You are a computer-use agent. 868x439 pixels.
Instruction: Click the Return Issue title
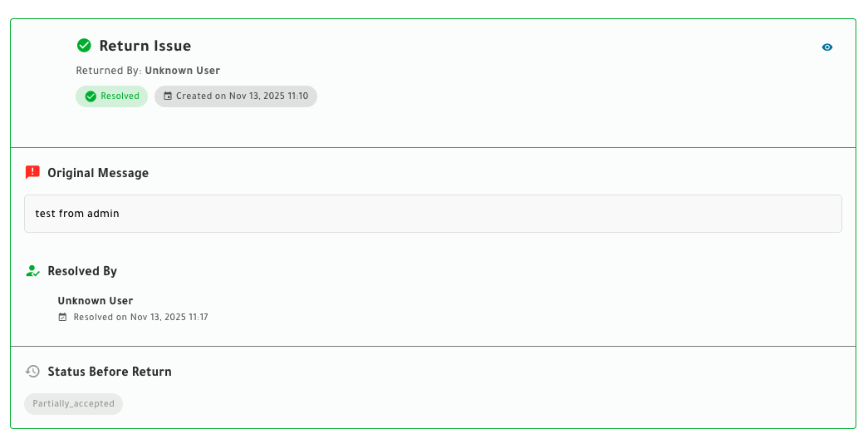(145, 46)
